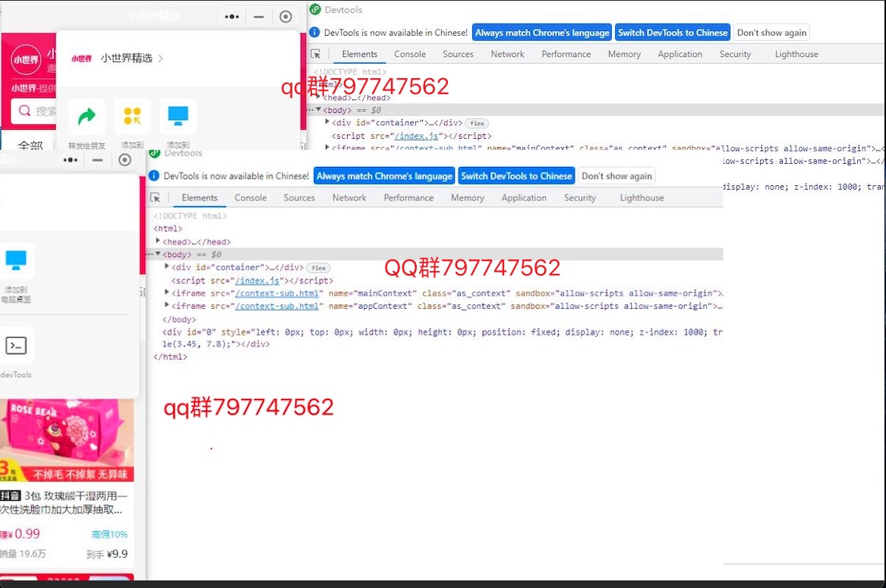886x588 pixels.
Task: Open the Performance tab in the back DevTools
Action: [x=566, y=54]
